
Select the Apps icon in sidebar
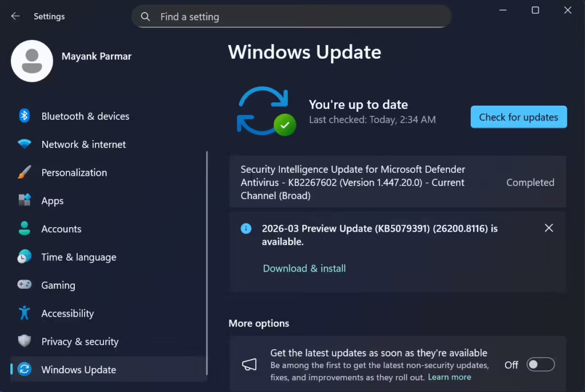pos(24,200)
